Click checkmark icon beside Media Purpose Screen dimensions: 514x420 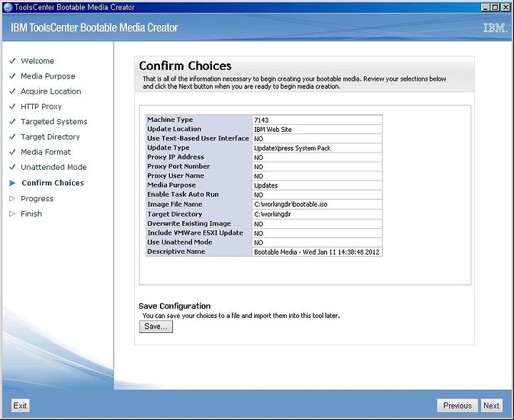(12, 76)
